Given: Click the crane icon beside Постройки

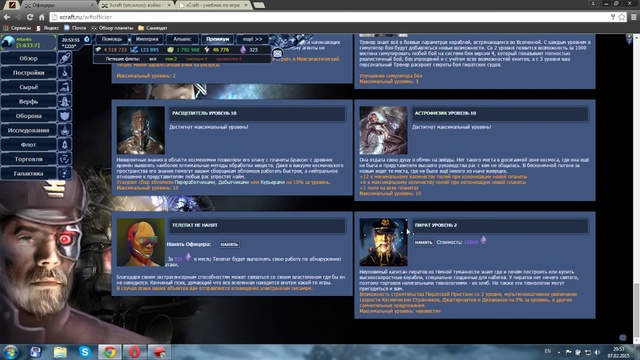Looking at the screenshot, I should (x=64, y=73).
